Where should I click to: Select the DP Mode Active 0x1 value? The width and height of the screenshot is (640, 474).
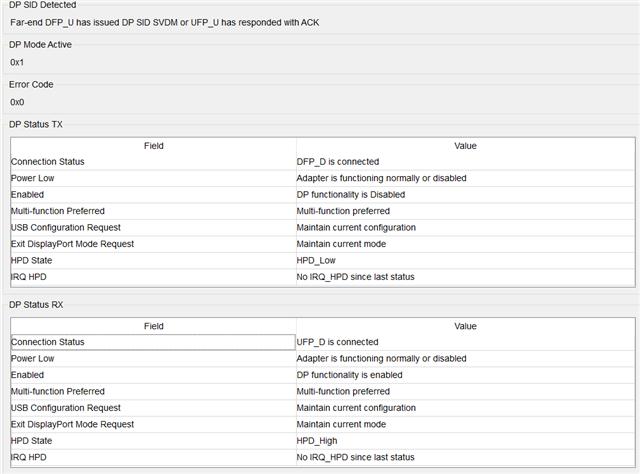17,62
